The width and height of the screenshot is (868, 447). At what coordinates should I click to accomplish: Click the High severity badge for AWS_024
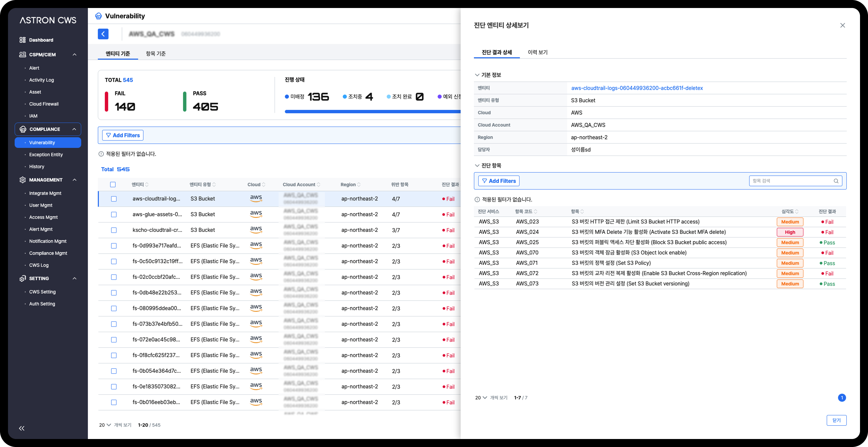[x=790, y=232]
